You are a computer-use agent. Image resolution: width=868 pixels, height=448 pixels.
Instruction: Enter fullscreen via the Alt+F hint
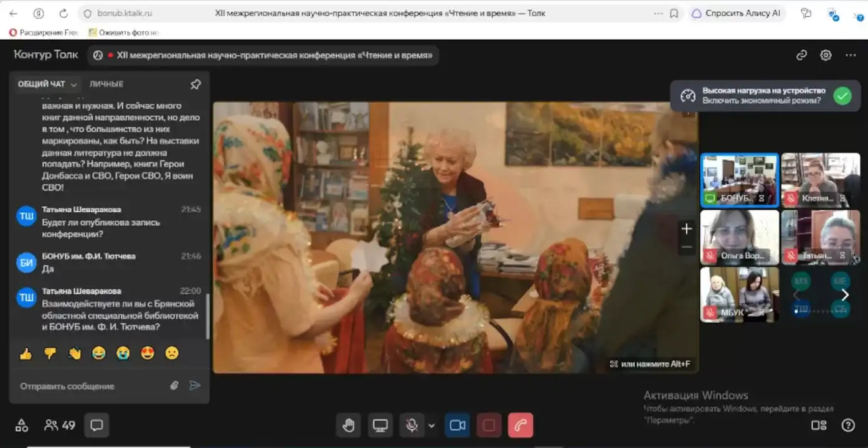650,364
